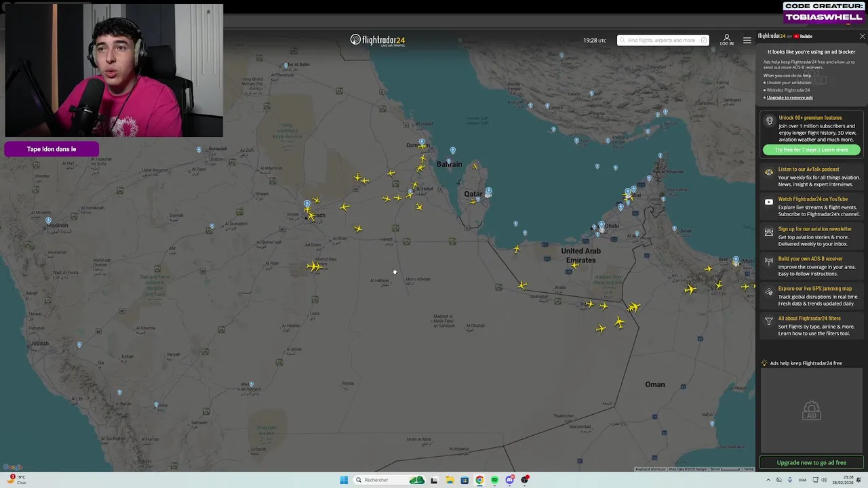Open the Log In user icon
868x488 pixels.
726,39
